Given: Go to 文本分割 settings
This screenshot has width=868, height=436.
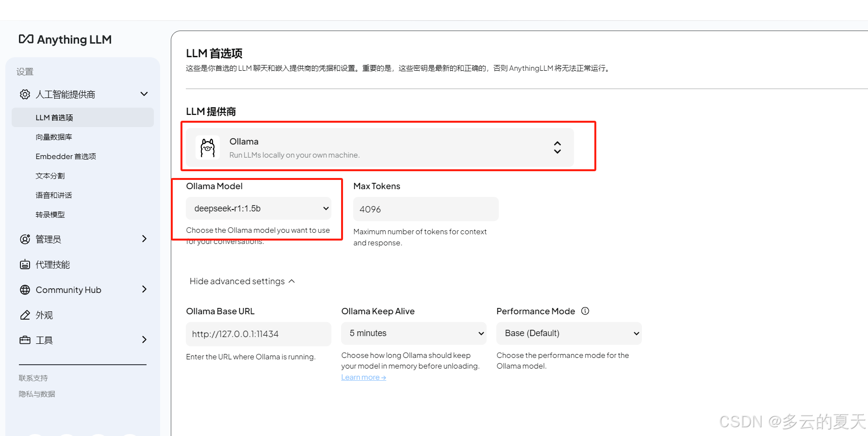Looking at the screenshot, I should (50, 176).
